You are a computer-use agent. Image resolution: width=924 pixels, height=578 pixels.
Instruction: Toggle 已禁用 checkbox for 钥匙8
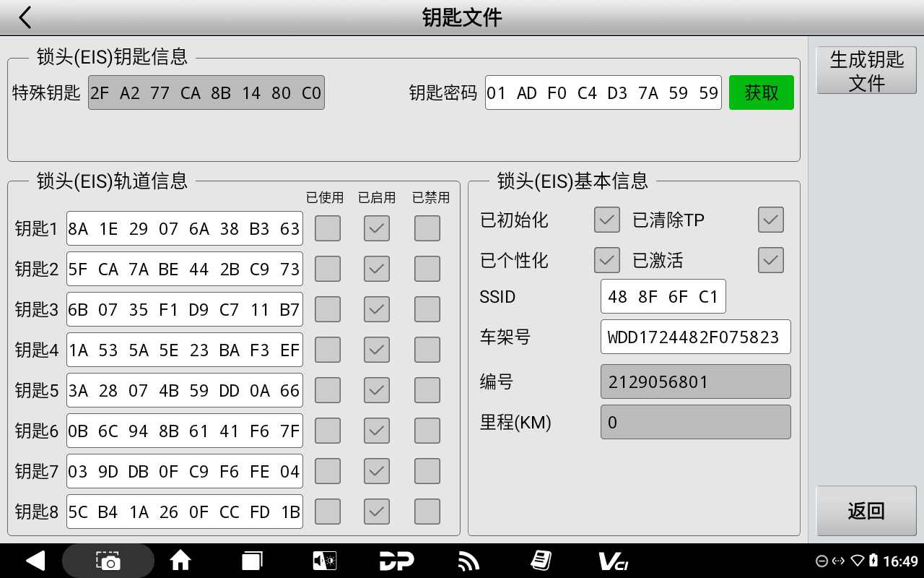(x=427, y=512)
